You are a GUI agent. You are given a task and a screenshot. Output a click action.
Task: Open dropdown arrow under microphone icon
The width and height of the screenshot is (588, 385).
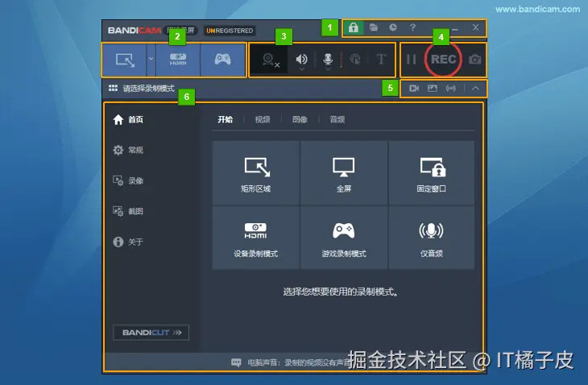(x=328, y=69)
